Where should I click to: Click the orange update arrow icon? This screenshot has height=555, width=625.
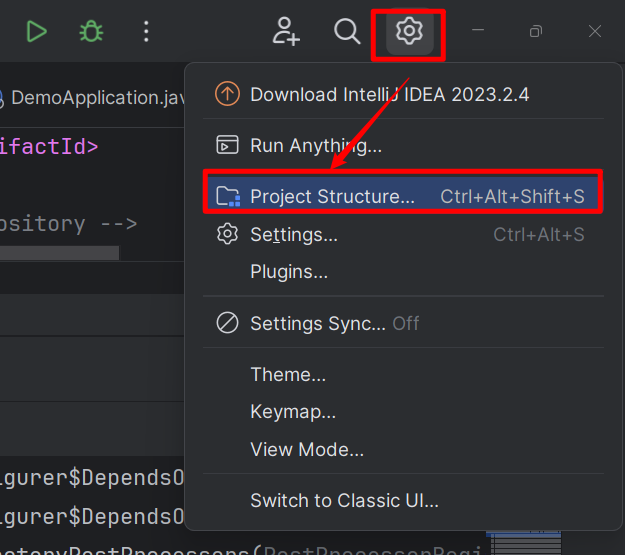[x=228, y=94]
